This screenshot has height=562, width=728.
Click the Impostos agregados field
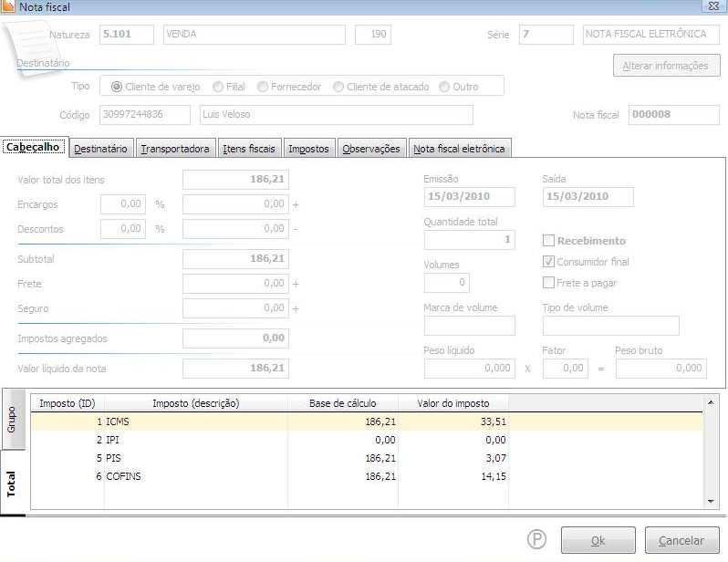click(236, 338)
